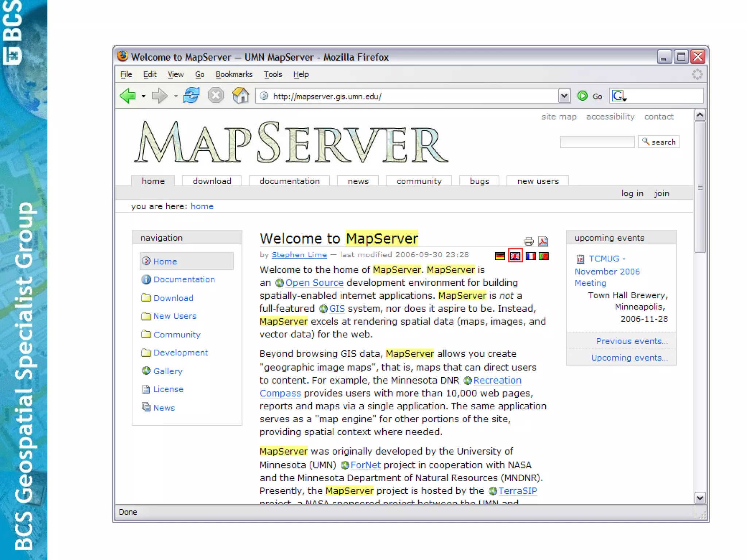747x560 pixels.
Task: Click the MapServer site search text field
Action: coord(597,142)
